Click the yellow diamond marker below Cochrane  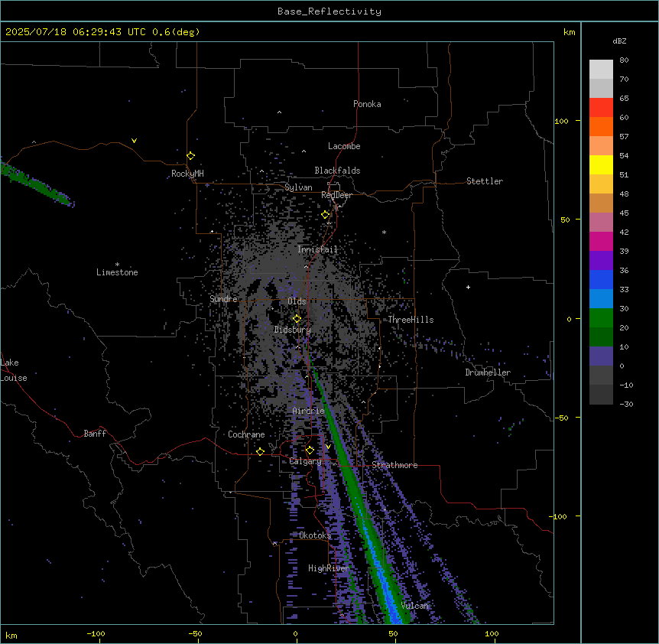pos(260,451)
